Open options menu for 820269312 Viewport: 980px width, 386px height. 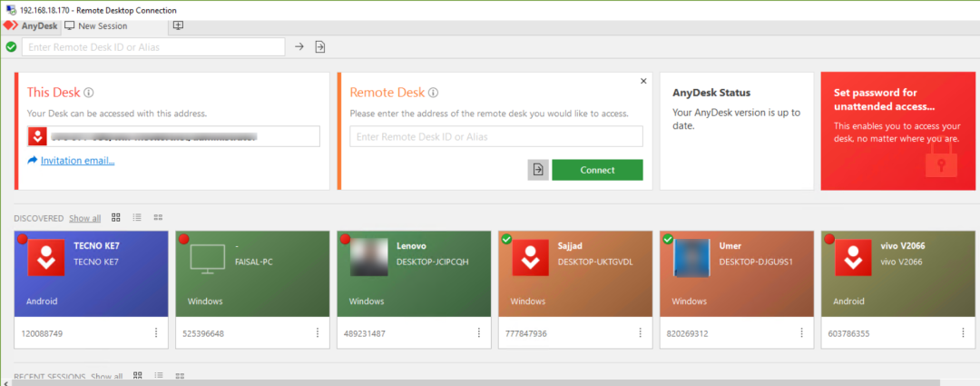coord(802,332)
